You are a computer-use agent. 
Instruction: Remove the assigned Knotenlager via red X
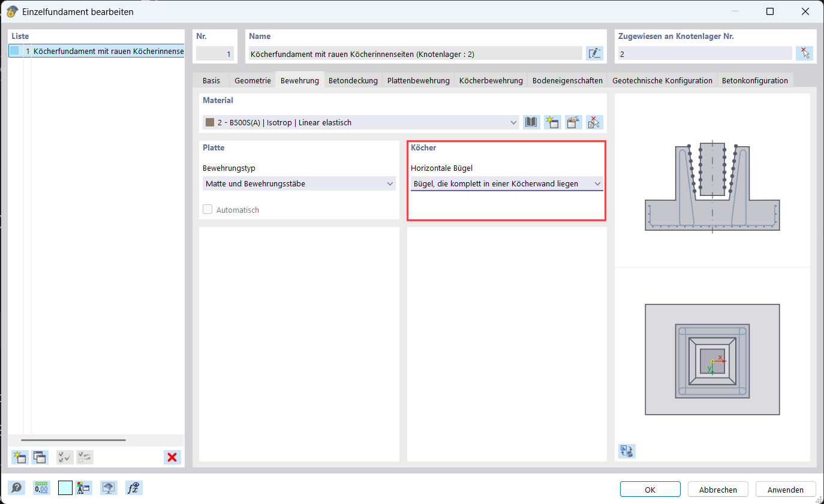point(805,53)
